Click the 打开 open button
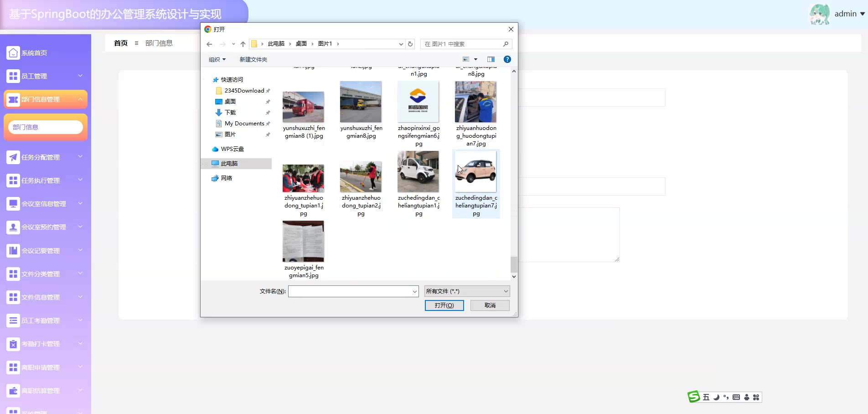The height and width of the screenshot is (414, 868). click(444, 305)
